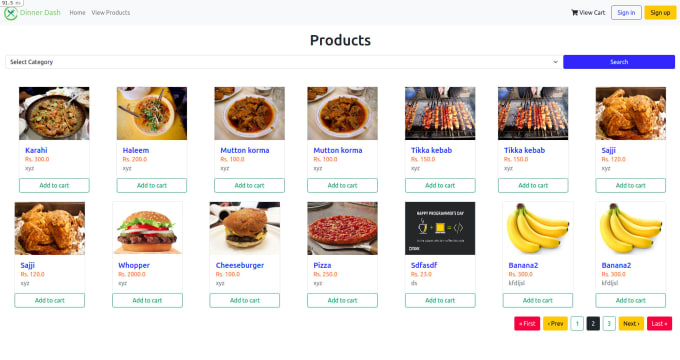Jump to pagination page 1
The height and width of the screenshot is (360, 680).
tap(577, 324)
